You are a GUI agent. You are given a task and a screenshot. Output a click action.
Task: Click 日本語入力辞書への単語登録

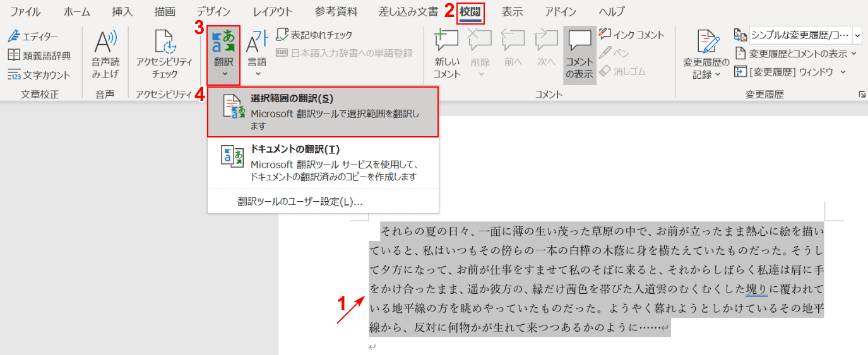pyautogui.click(x=345, y=53)
